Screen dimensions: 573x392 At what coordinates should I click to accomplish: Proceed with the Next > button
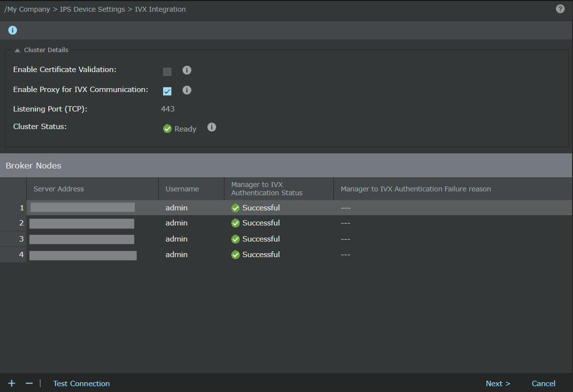(x=498, y=384)
